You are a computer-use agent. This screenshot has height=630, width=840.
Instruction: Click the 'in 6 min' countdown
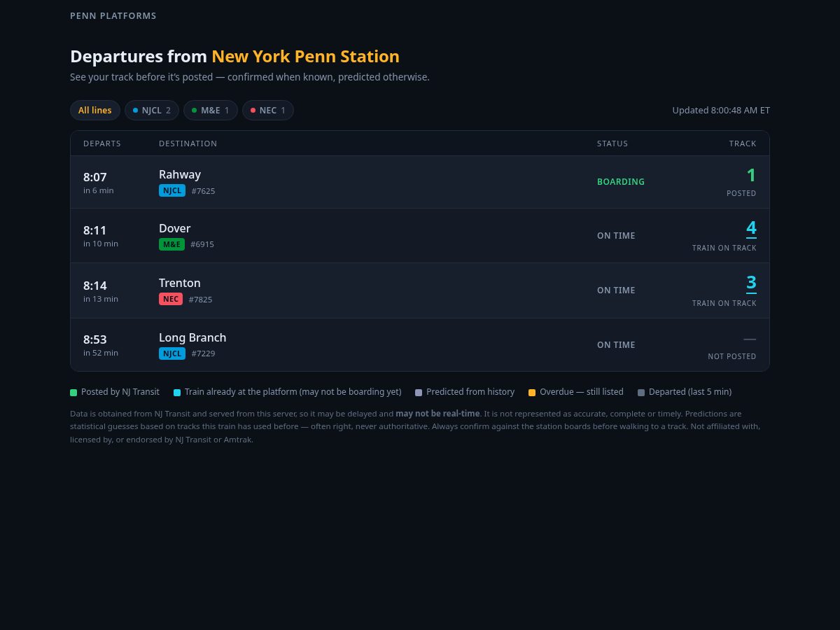99,190
